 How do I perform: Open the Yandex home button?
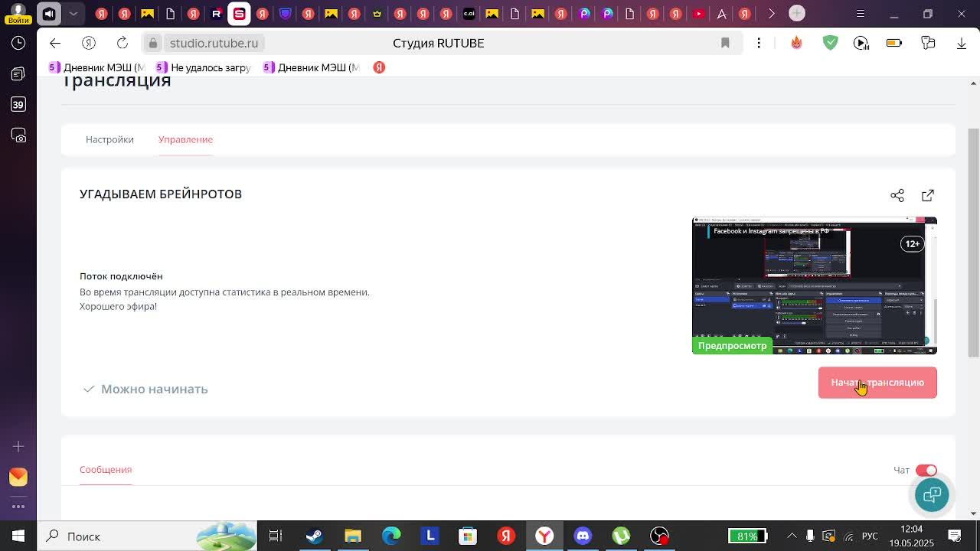coord(89,43)
